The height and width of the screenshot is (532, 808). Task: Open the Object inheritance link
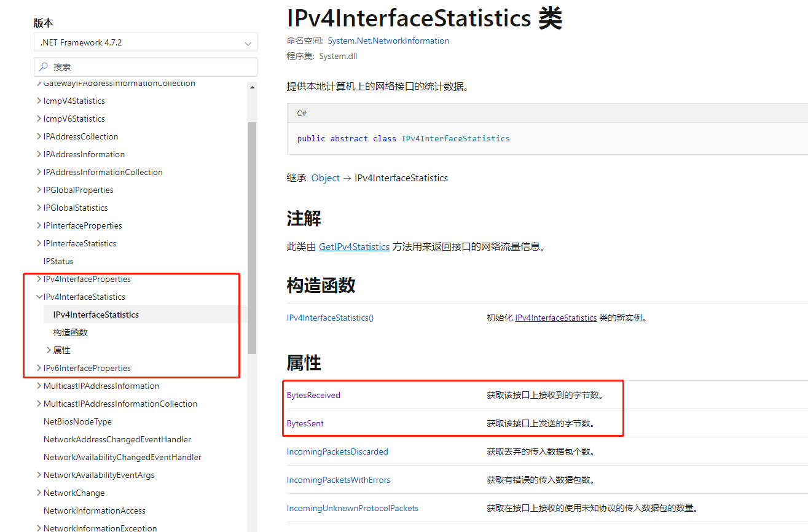(x=326, y=178)
